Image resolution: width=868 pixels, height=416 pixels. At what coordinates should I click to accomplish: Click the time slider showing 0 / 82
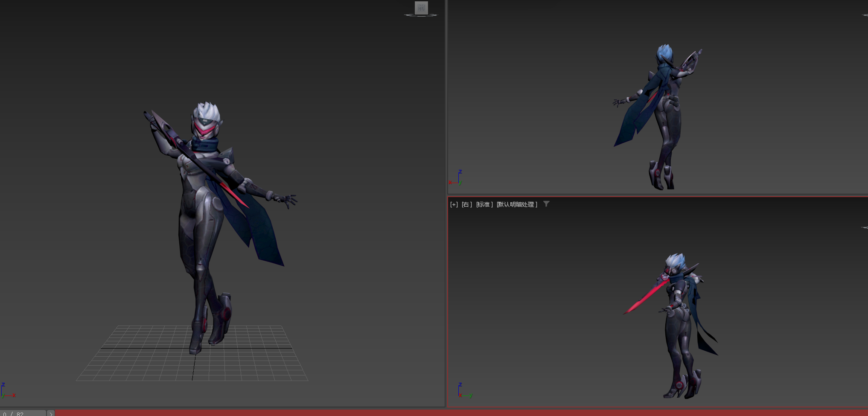tap(23, 413)
